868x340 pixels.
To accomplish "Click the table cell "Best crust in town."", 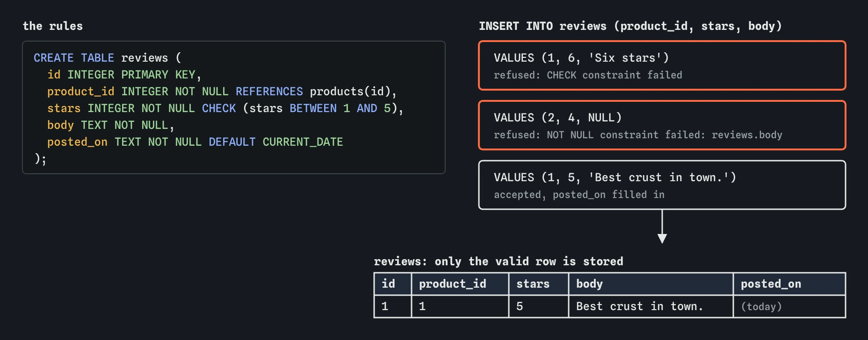I will (x=651, y=306).
